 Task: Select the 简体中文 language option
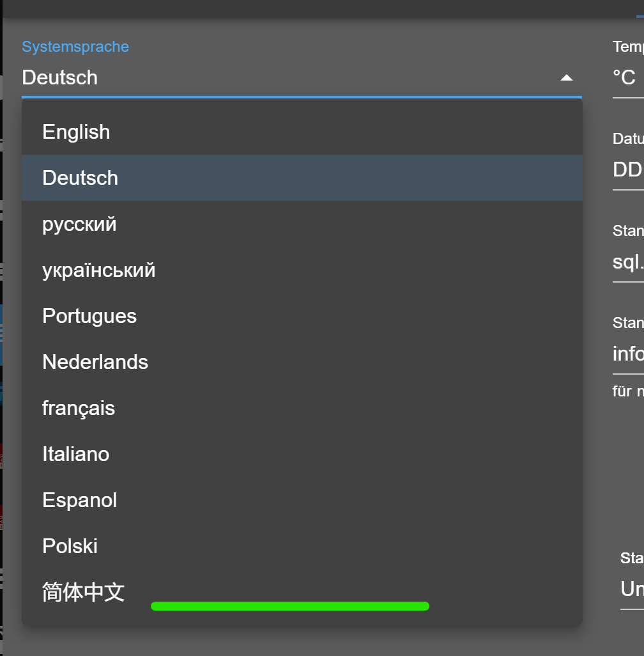83,592
